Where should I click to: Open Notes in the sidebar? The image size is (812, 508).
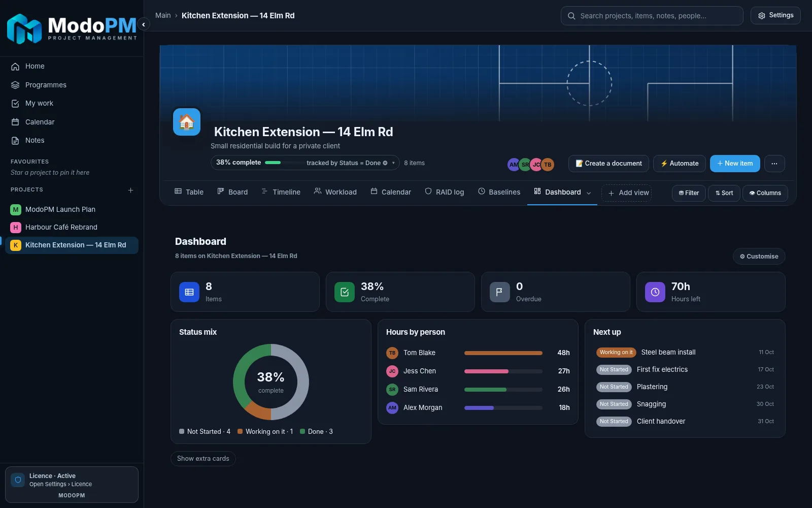pos(72,140)
